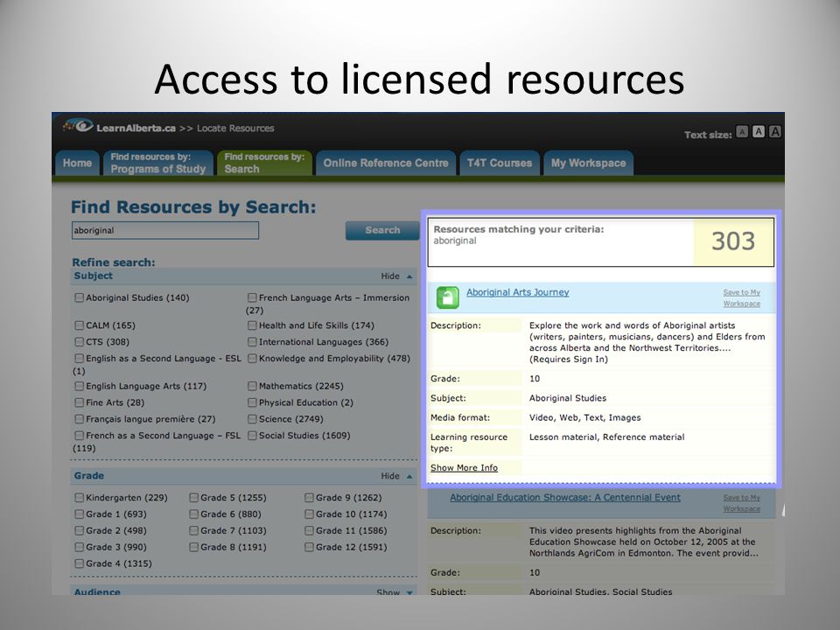
Task: Click Video, Web, Text, Images media format
Action: pyautogui.click(x=585, y=418)
